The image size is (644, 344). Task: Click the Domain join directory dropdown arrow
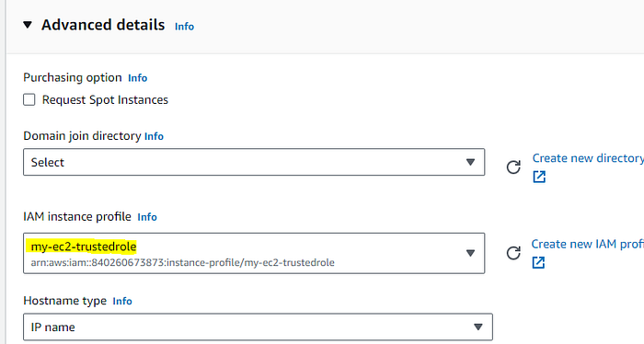[471, 162]
